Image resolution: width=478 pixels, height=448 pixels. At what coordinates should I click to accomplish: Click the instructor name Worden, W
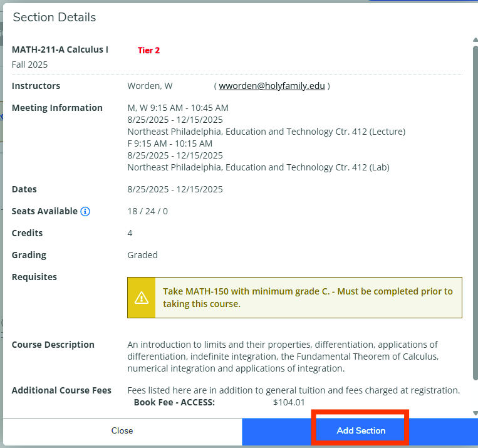150,86
